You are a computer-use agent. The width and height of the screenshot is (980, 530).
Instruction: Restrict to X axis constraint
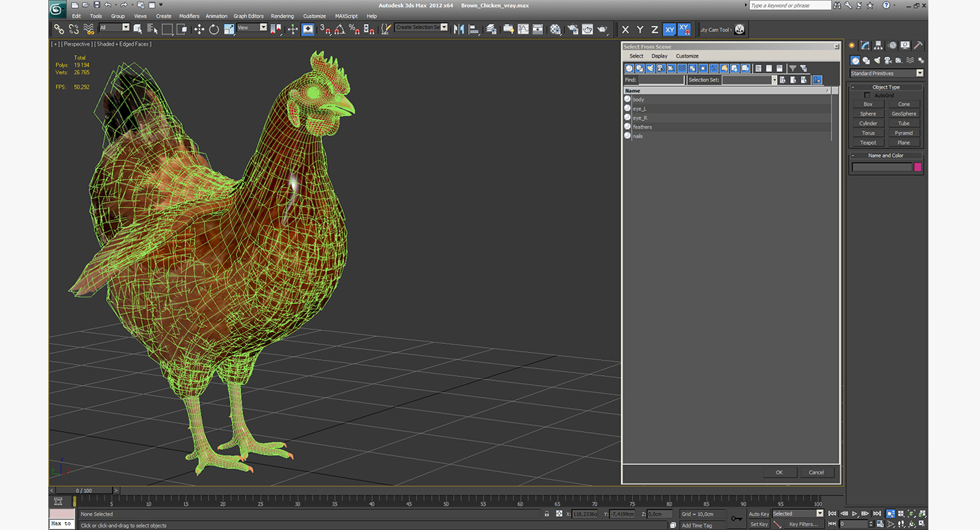point(625,29)
